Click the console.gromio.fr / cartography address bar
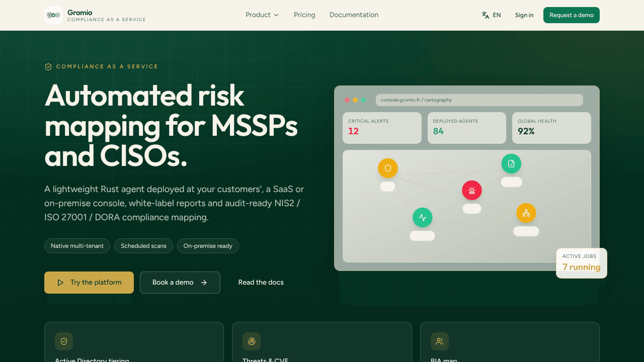Image resolution: width=644 pixels, height=362 pixels. pos(479,100)
